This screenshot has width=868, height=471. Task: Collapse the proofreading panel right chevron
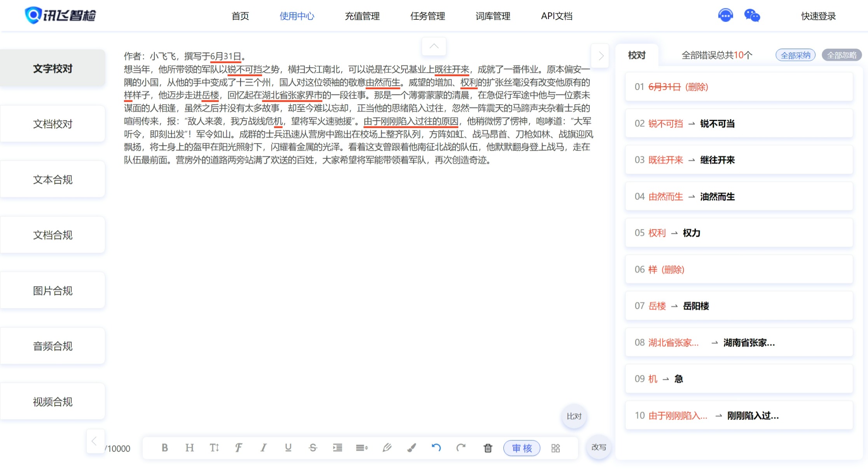point(601,56)
